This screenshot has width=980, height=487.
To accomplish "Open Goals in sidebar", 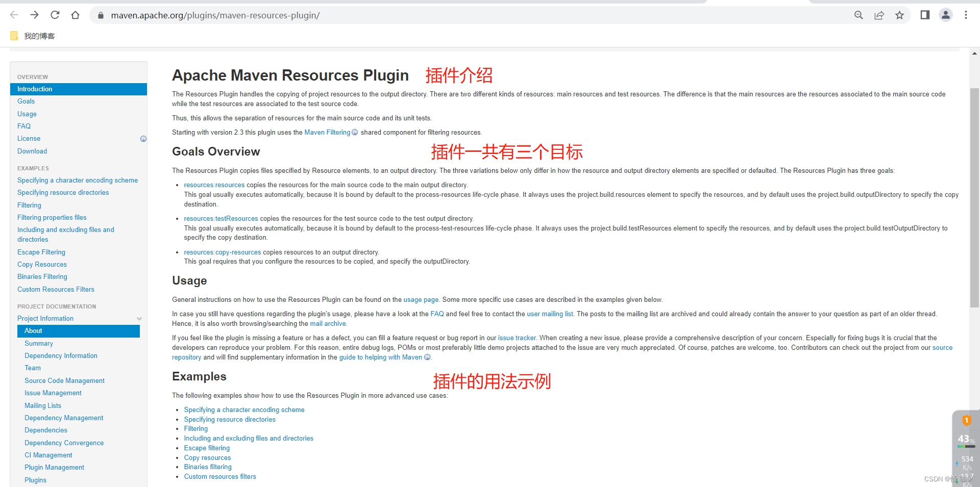I will 26,101.
